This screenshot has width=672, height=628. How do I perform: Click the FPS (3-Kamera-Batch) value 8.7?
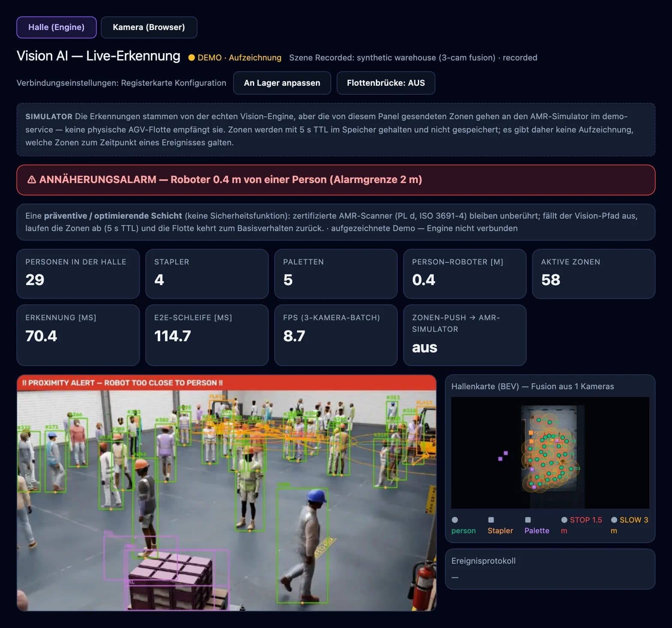click(x=294, y=336)
